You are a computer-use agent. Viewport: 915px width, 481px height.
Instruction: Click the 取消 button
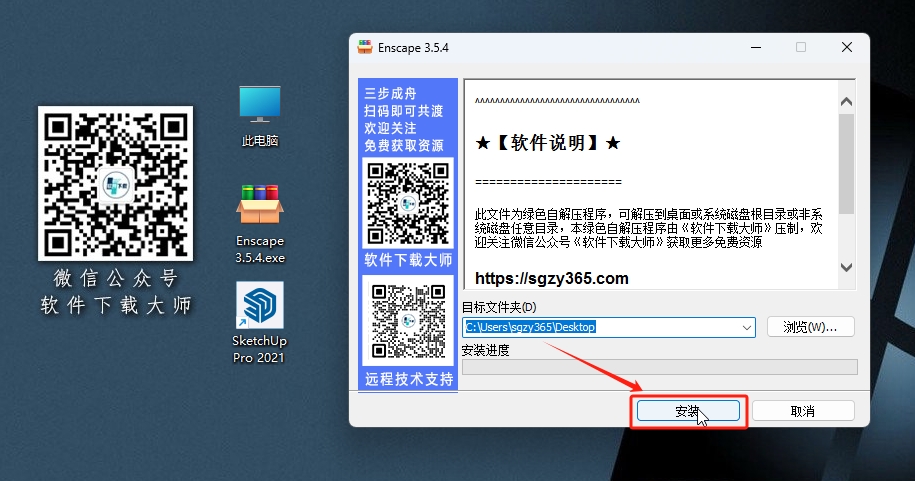click(x=803, y=411)
